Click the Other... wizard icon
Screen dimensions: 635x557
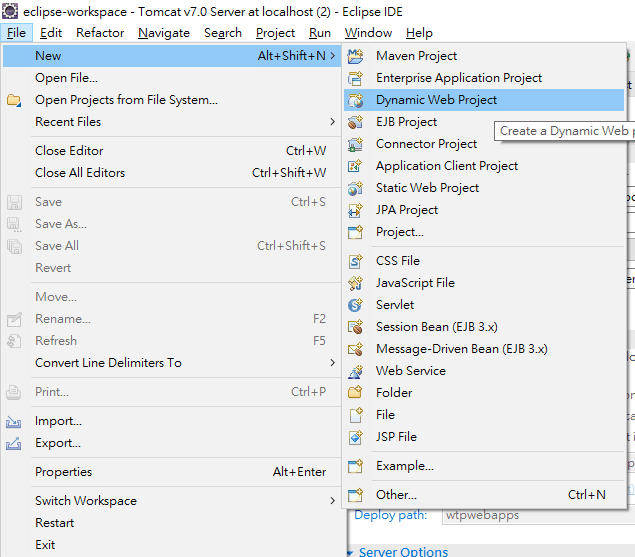[356, 495]
